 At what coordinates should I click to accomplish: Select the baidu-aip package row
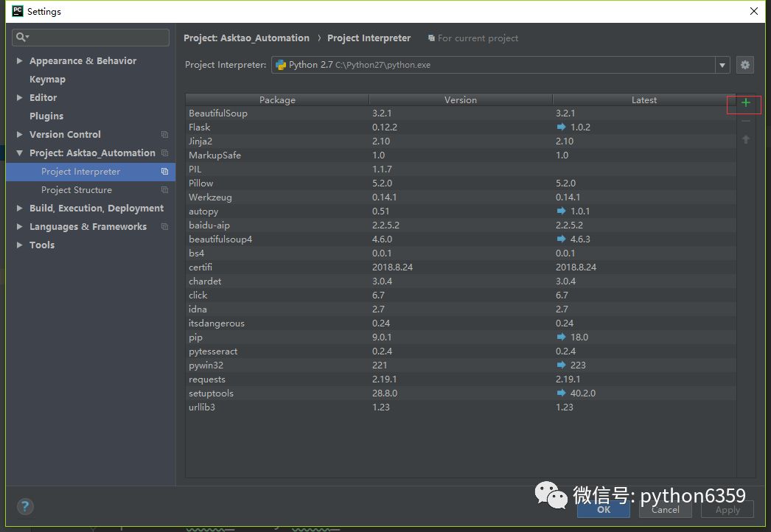tap(461, 225)
